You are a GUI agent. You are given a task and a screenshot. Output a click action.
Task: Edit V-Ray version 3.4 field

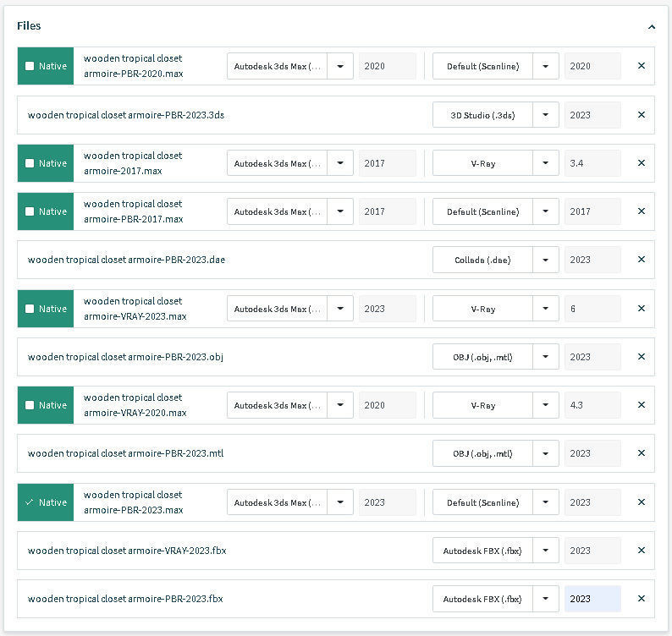point(592,163)
